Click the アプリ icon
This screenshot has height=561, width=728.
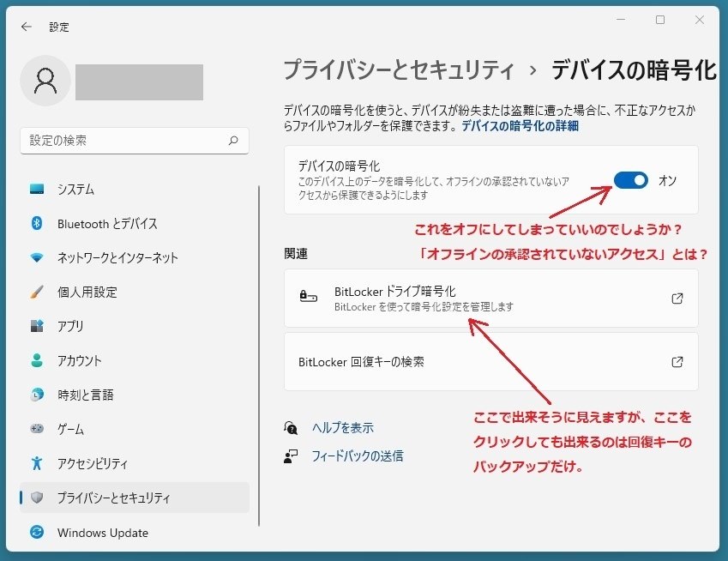[x=37, y=326]
